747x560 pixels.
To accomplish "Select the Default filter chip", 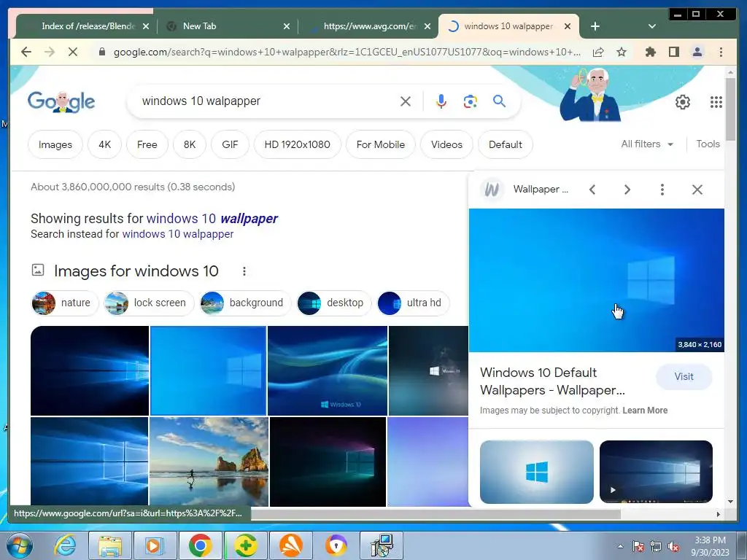I will pyautogui.click(x=506, y=144).
